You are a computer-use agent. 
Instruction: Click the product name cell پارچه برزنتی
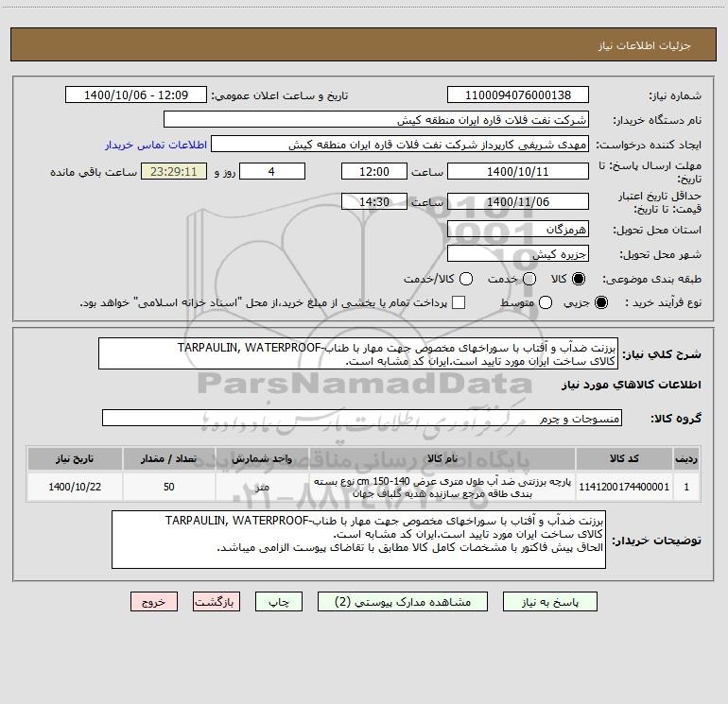(442, 487)
